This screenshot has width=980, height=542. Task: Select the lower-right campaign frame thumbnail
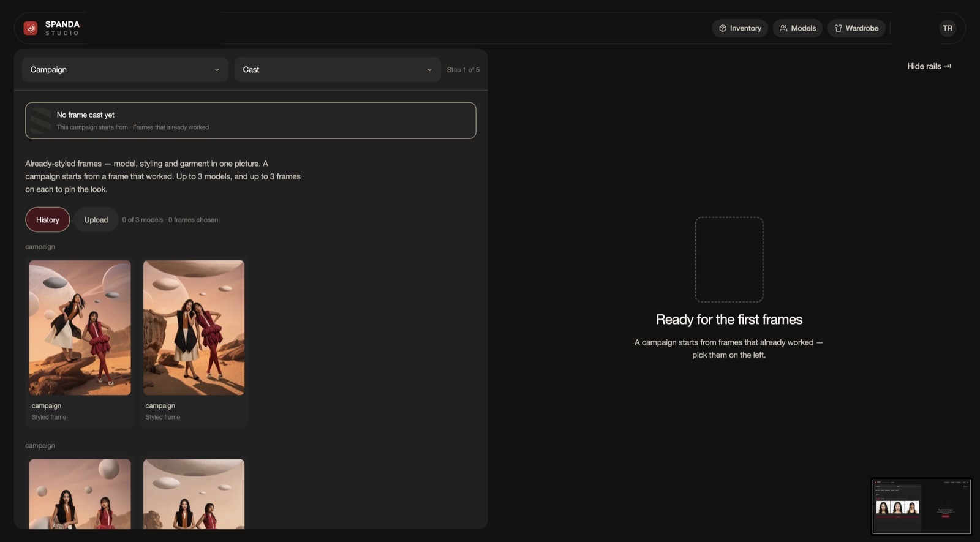[194, 494]
